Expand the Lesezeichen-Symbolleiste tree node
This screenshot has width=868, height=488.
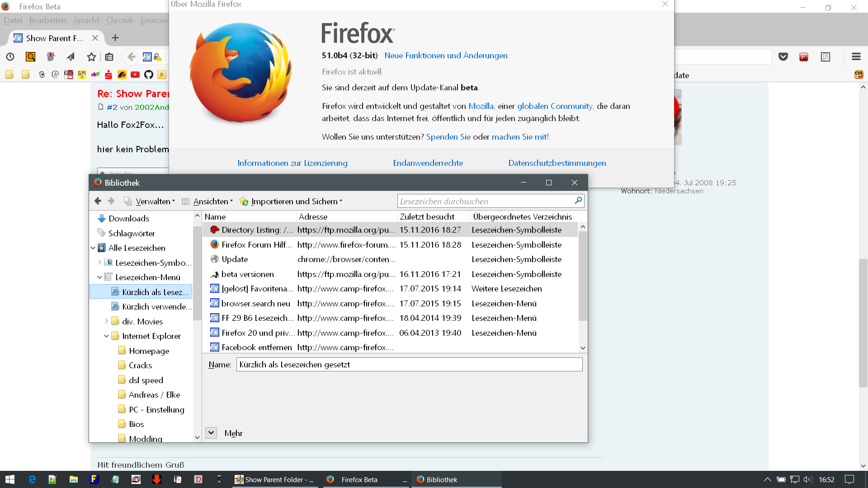[x=99, y=263]
